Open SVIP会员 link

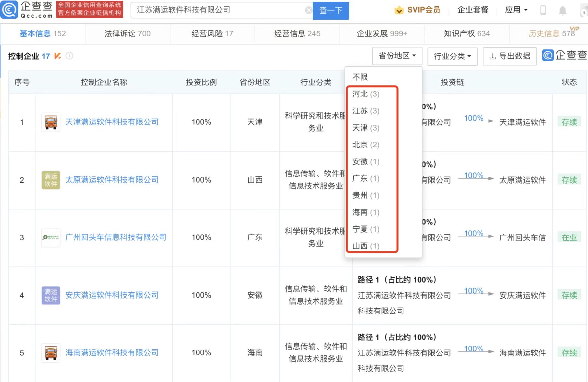tap(424, 10)
